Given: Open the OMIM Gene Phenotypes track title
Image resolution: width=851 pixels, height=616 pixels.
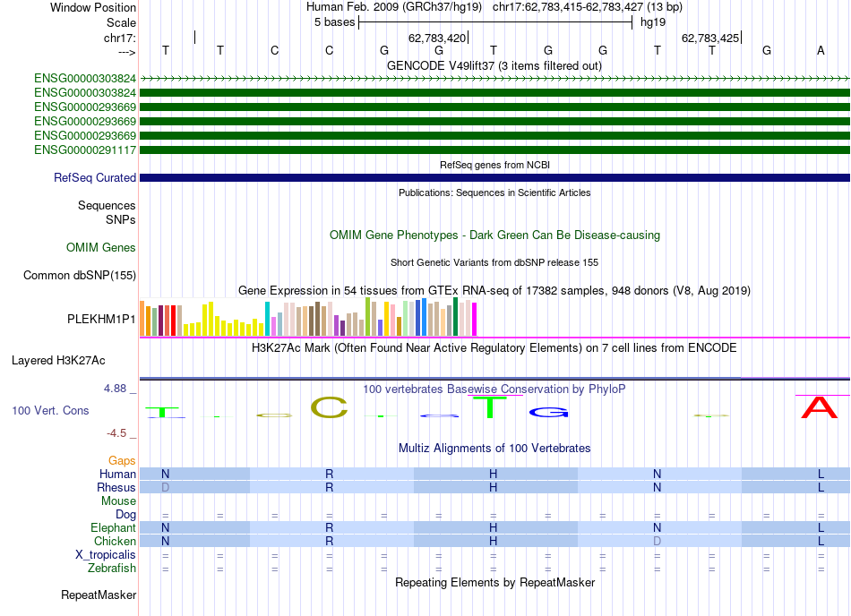Looking at the screenshot, I should [494, 235].
